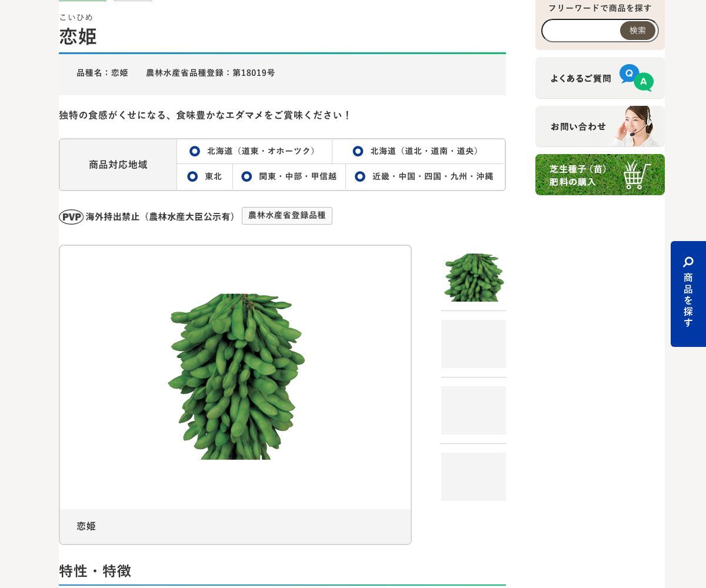Select the second empty thumbnail slot
Image resolution: width=706 pixels, height=588 pixels.
474,344
